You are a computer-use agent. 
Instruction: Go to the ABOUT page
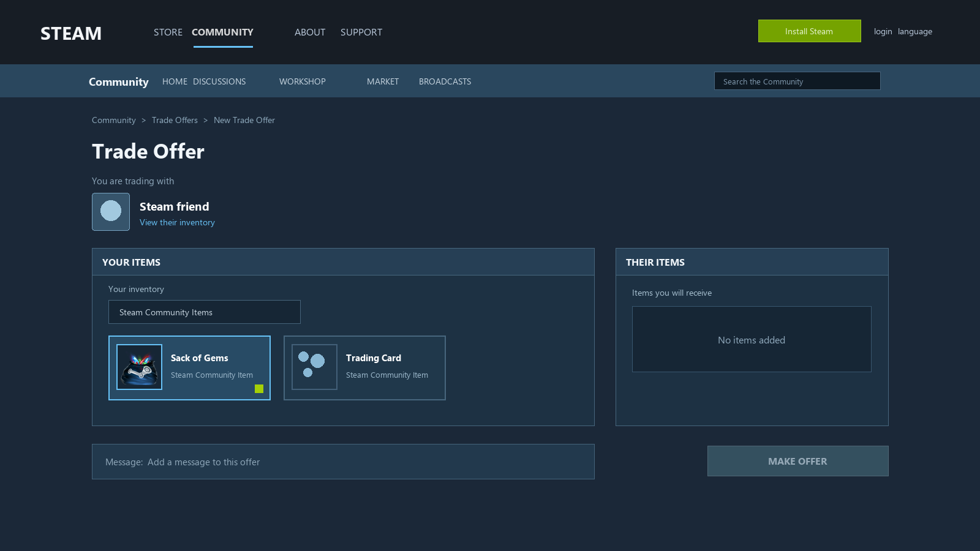(x=310, y=32)
